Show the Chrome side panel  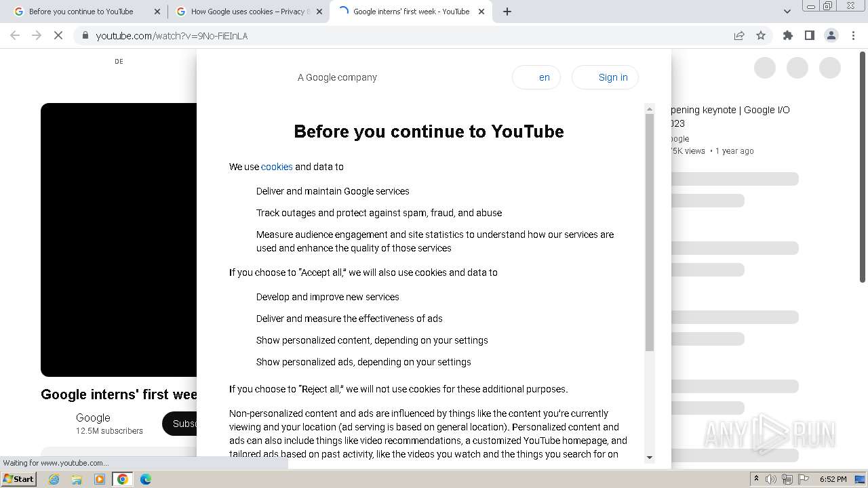(810, 36)
